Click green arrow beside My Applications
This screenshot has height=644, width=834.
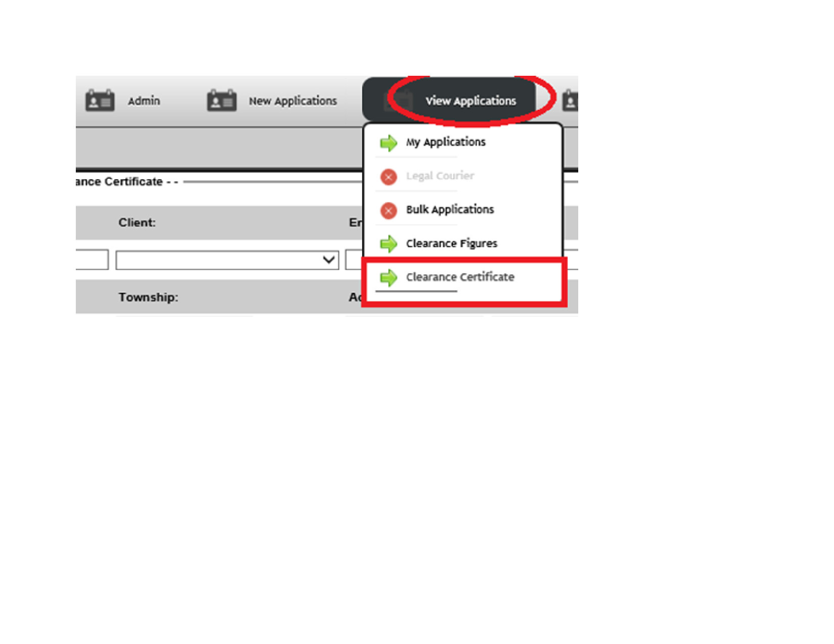[x=389, y=143]
